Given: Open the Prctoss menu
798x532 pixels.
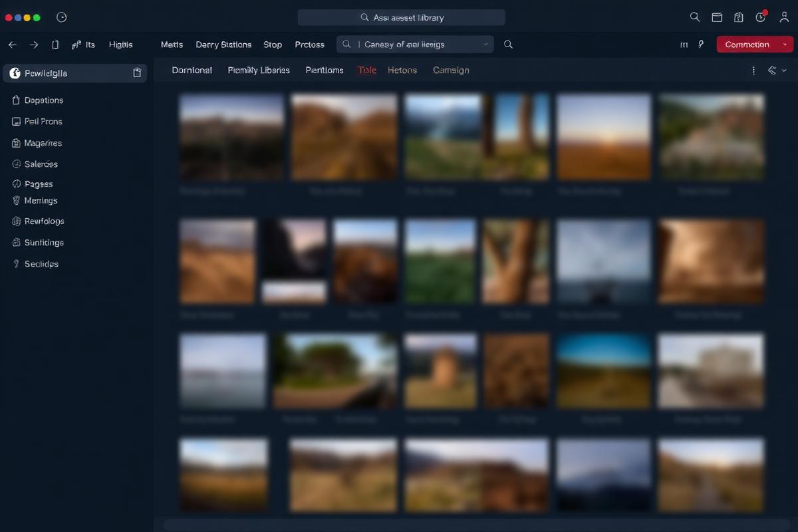Looking at the screenshot, I should [310, 45].
